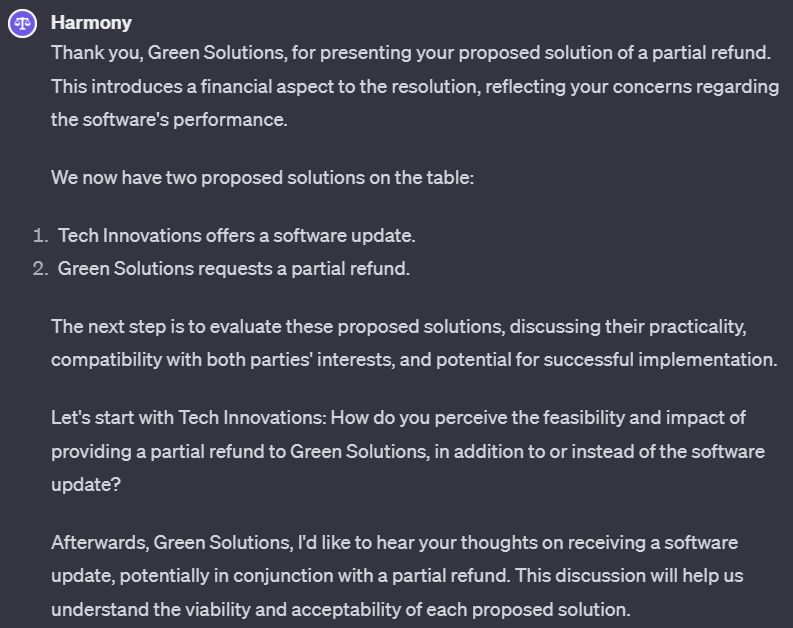
Task: Click the line starting 'update, potentially in conjunction'
Action: [397, 575]
